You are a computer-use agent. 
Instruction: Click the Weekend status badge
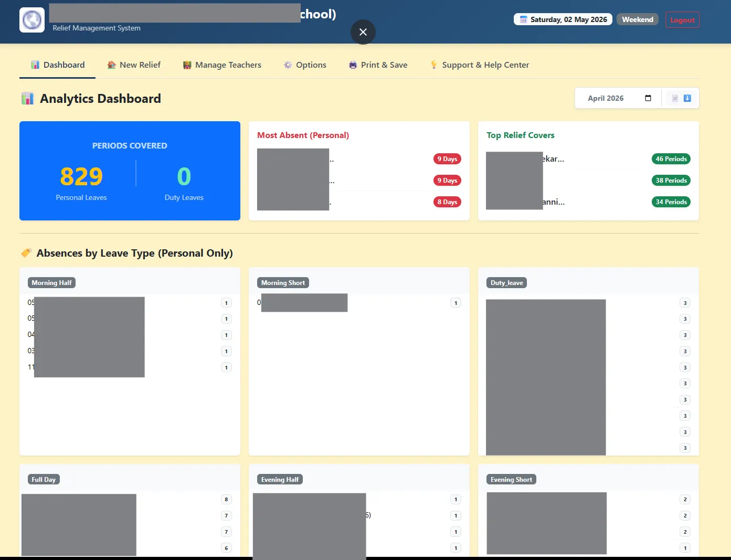(x=638, y=19)
